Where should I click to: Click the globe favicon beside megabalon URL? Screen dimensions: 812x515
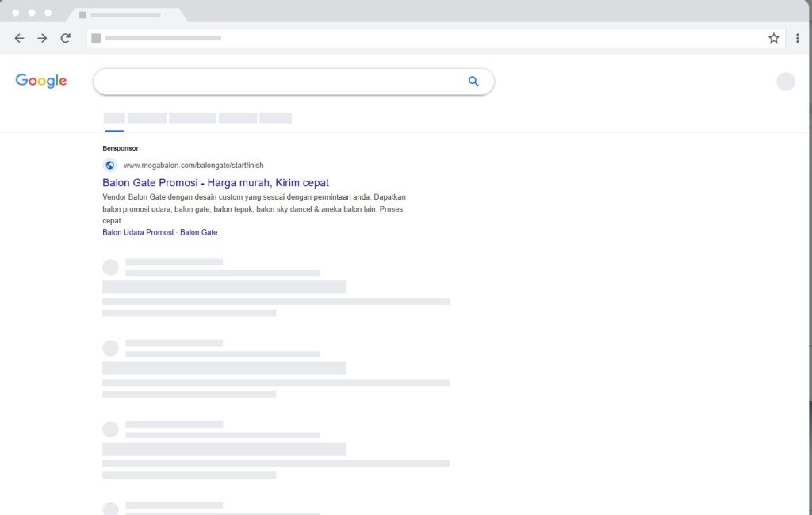(x=109, y=165)
